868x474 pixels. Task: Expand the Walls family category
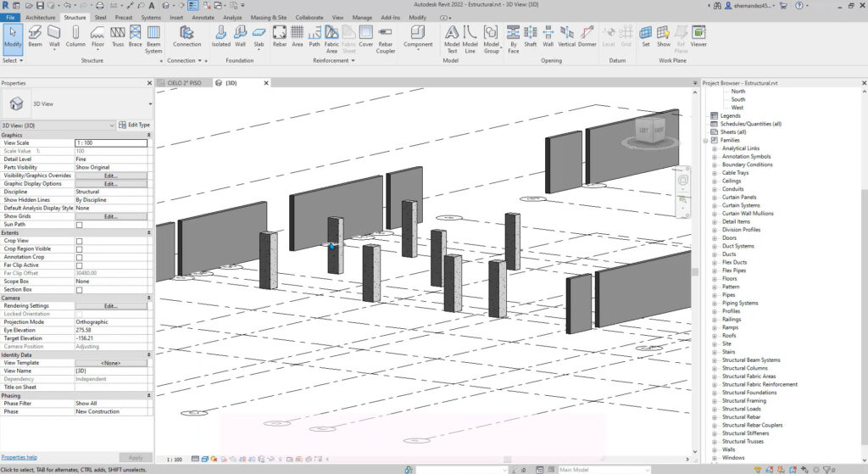tap(715, 449)
